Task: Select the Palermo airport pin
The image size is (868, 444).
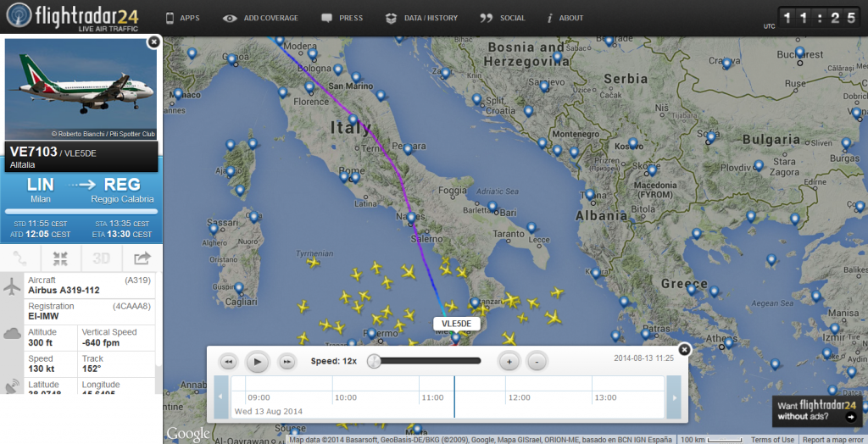Action: coord(371,333)
